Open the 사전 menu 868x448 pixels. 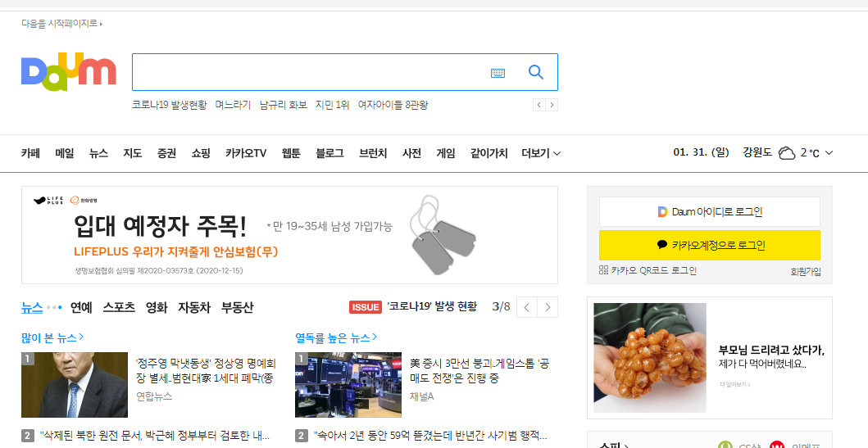(411, 153)
